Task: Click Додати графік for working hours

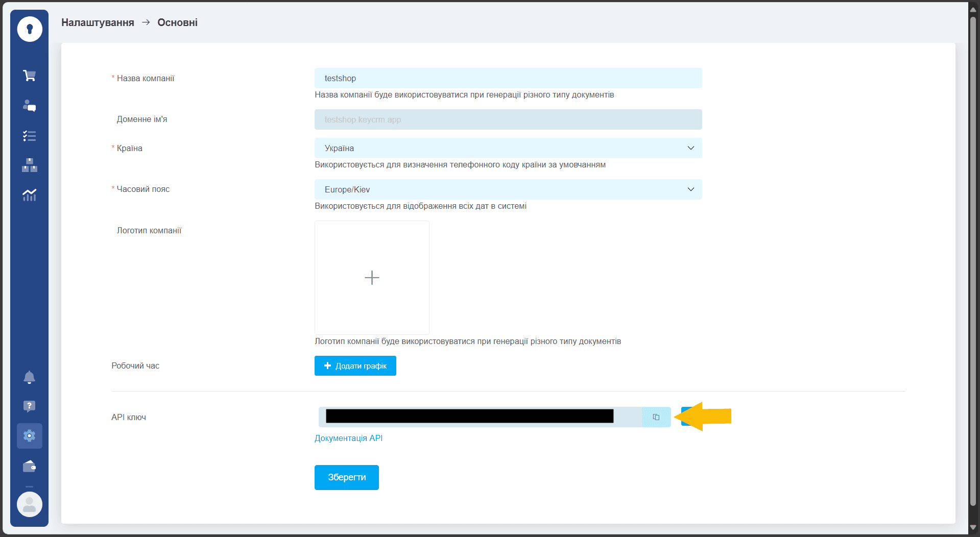Action: pos(355,365)
